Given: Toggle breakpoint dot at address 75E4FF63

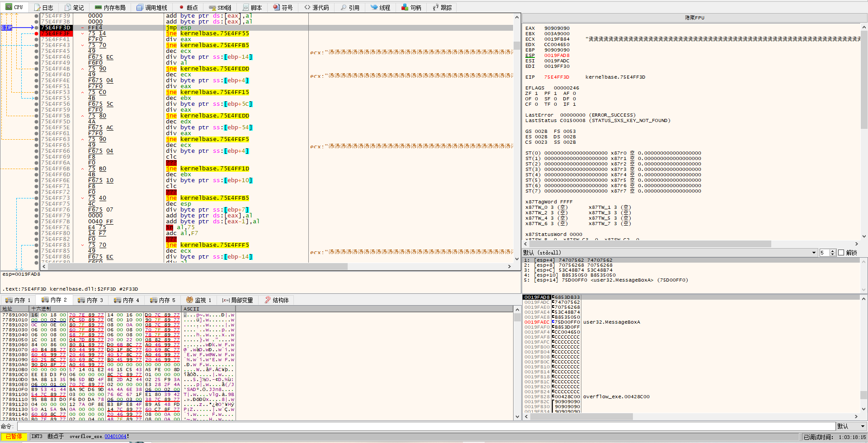Looking at the screenshot, I should point(37,139).
